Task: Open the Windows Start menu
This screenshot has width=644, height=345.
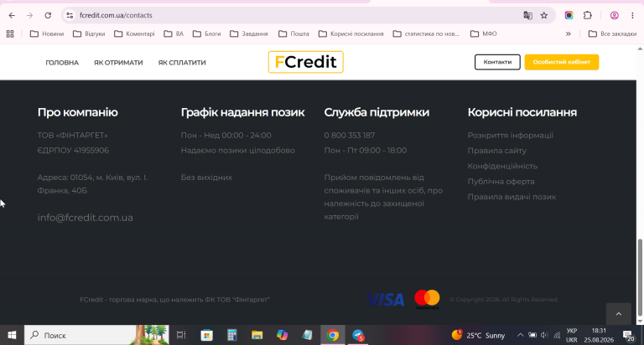Action: [x=12, y=335]
